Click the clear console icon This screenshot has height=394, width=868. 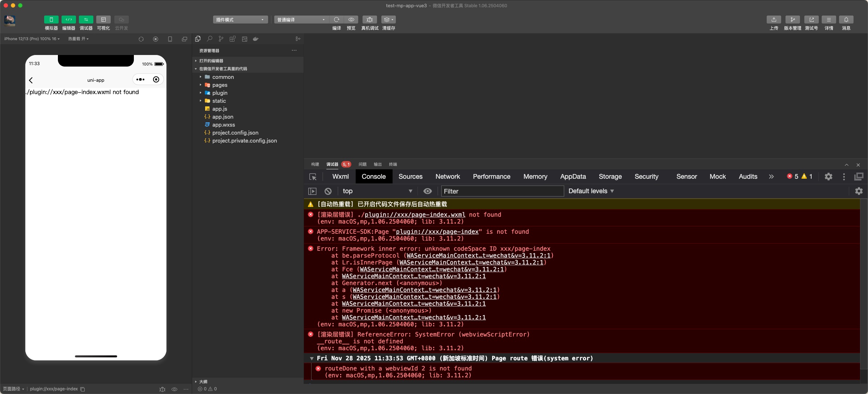328,191
